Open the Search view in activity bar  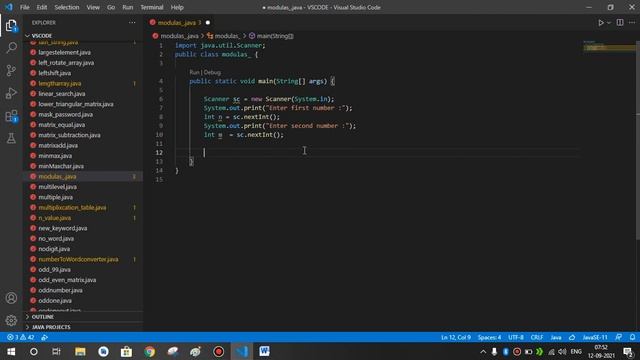pyautogui.click(x=11, y=48)
